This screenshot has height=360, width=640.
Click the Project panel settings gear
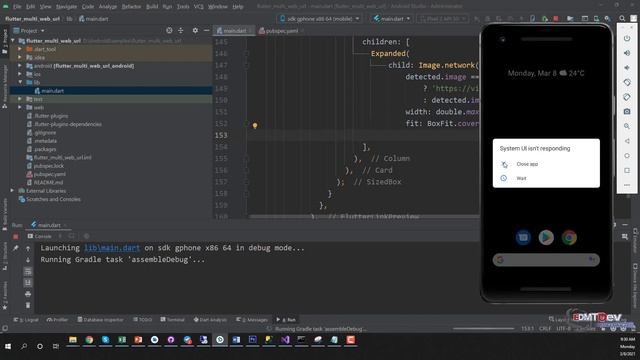(195, 31)
